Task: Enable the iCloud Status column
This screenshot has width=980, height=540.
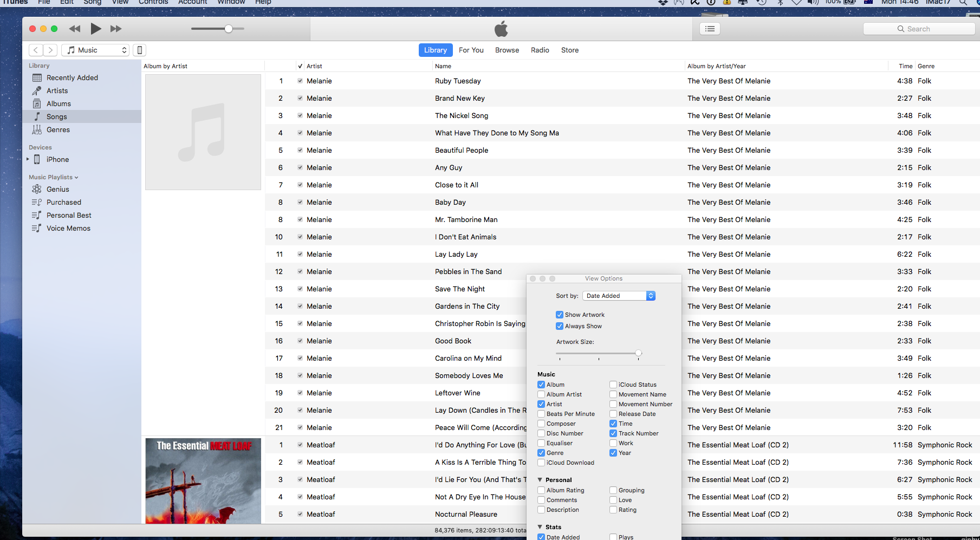Action: click(x=613, y=385)
